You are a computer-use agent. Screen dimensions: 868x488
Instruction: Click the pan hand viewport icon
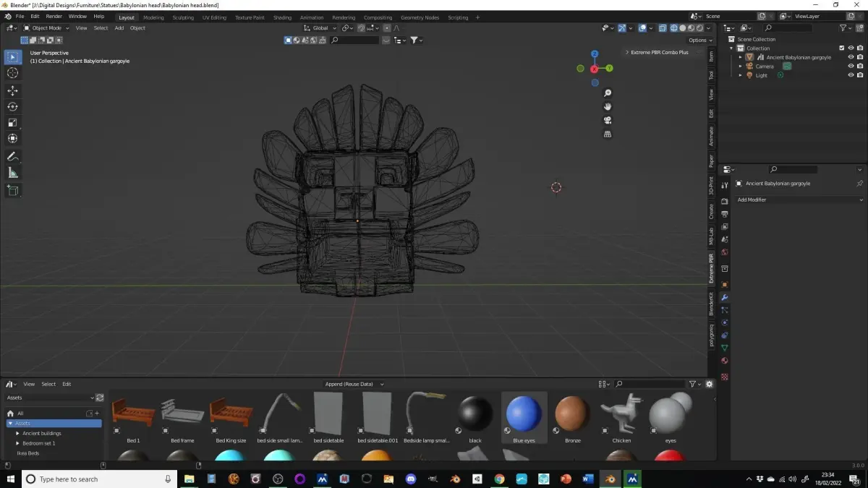[x=608, y=106]
